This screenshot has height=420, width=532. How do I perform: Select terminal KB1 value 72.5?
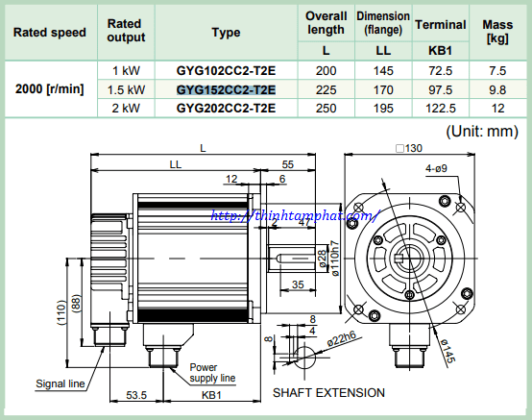(441, 70)
